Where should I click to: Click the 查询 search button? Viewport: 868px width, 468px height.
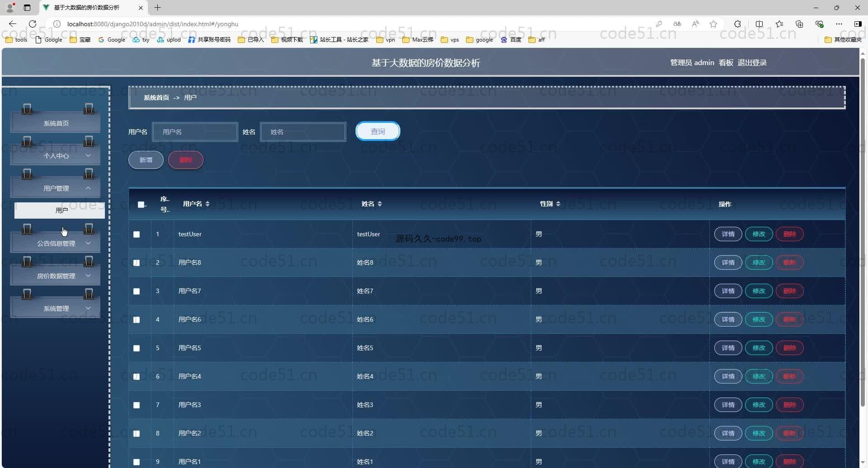click(378, 131)
